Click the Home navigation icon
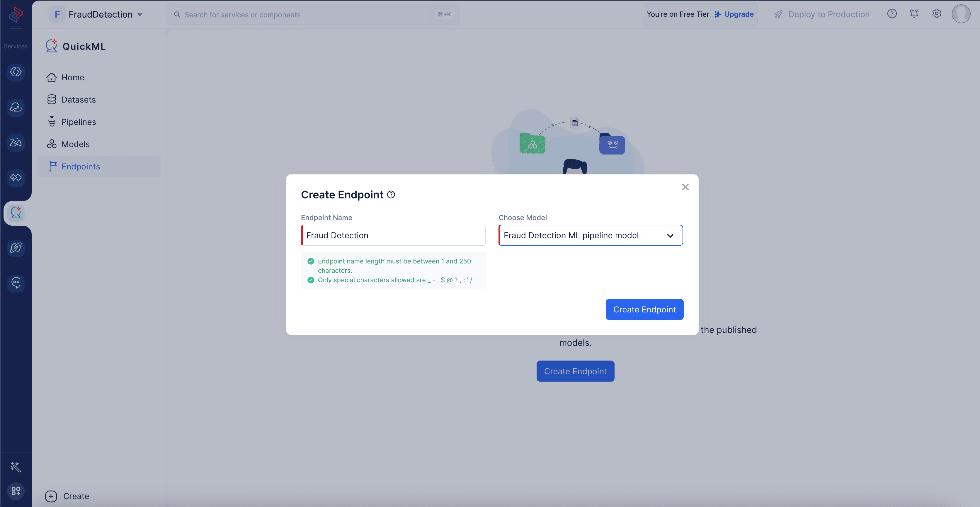The height and width of the screenshot is (507, 980). [51, 77]
